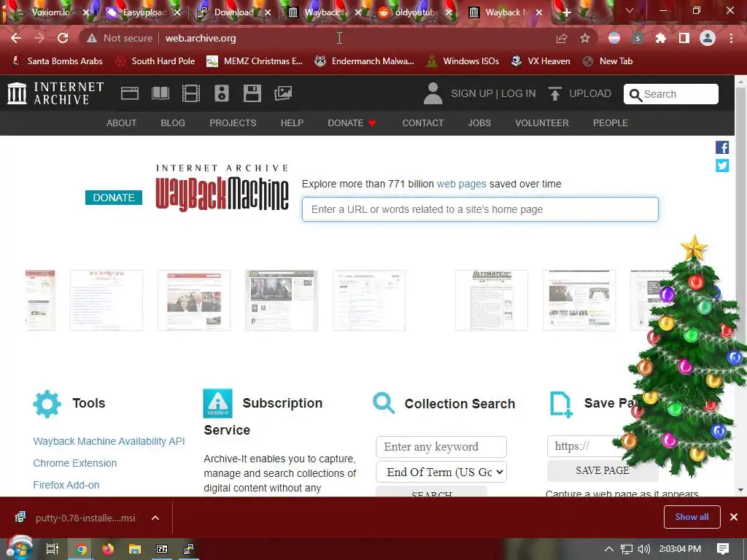Open Firefox from the taskbar
The height and width of the screenshot is (560, 747).
[108, 549]
